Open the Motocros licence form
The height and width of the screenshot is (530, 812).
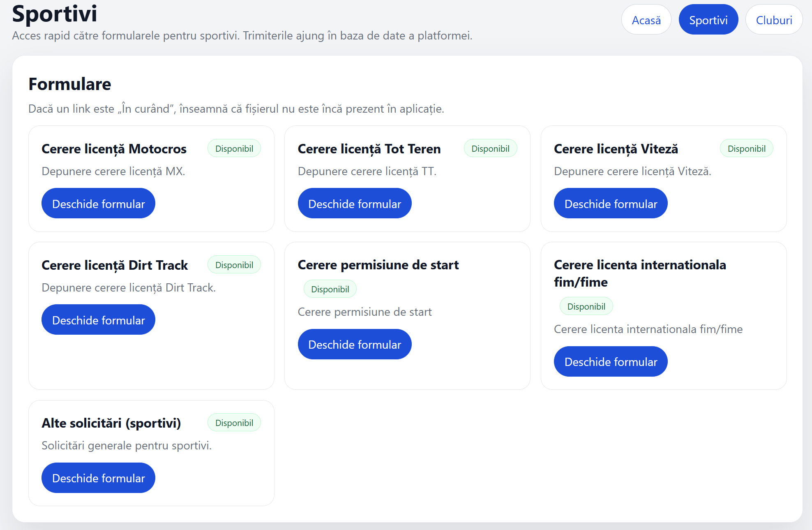point(98,204)
